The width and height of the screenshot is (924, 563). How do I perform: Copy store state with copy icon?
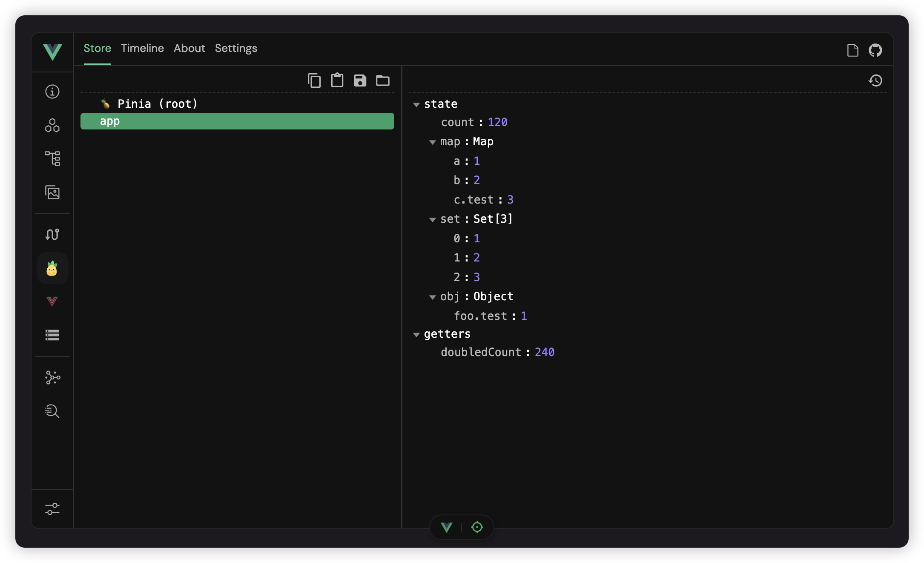(314, 80)
